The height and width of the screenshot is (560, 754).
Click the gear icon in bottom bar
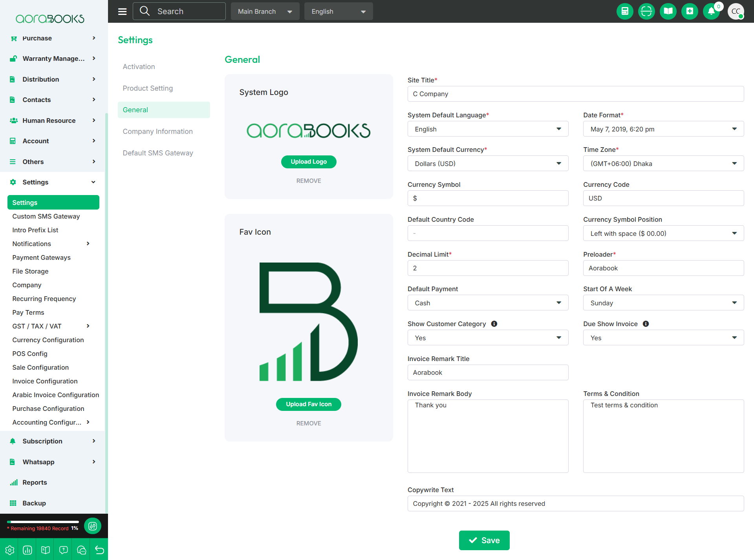tap(10, 550)
